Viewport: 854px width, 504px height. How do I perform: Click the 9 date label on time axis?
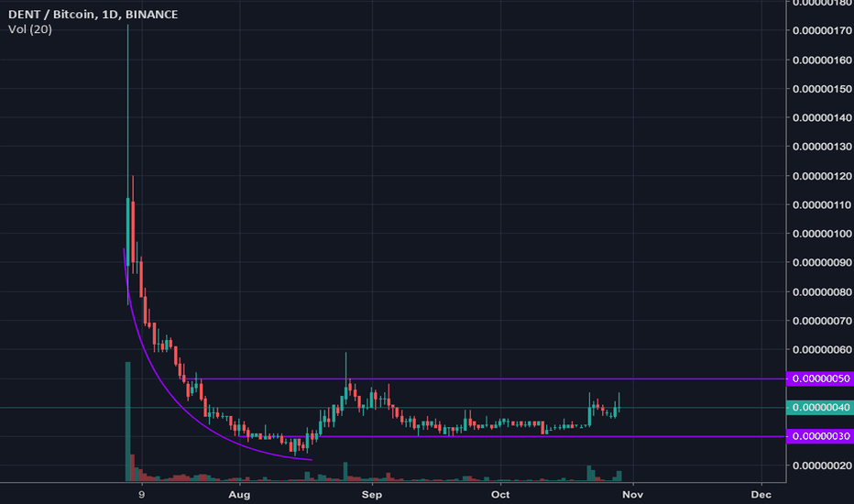tap(142, 495)
